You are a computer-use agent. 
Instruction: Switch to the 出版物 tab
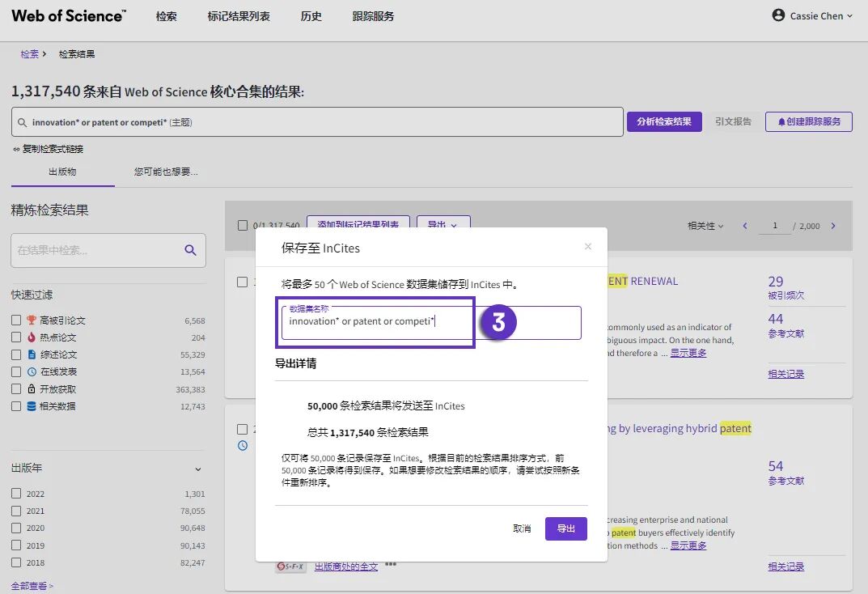(62, 172)
